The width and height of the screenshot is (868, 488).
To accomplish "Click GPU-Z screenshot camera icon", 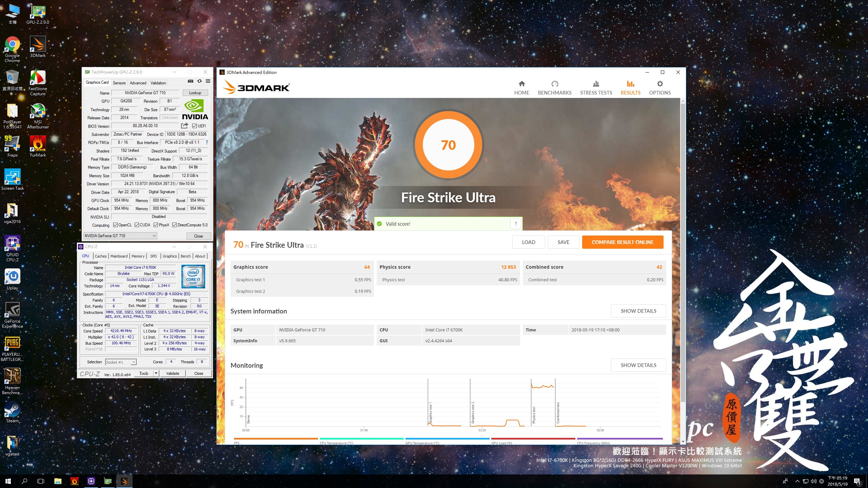I will pos(191,81).
